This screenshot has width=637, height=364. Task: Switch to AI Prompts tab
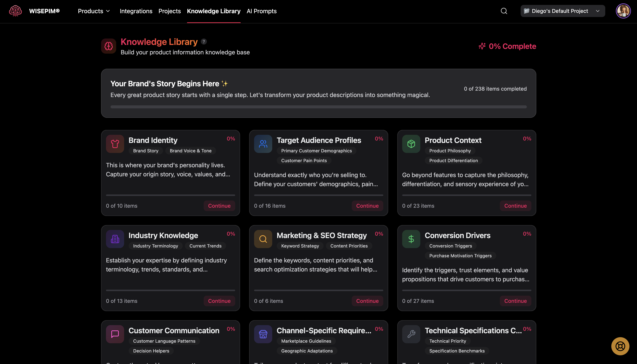tap(261, 11)
